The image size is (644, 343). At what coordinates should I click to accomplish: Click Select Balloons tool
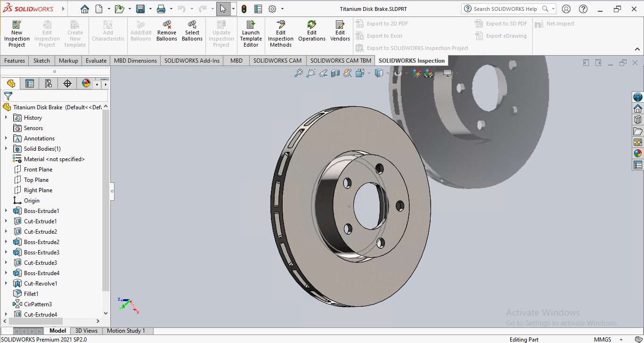pyautogui.click(x=192, y=31)
